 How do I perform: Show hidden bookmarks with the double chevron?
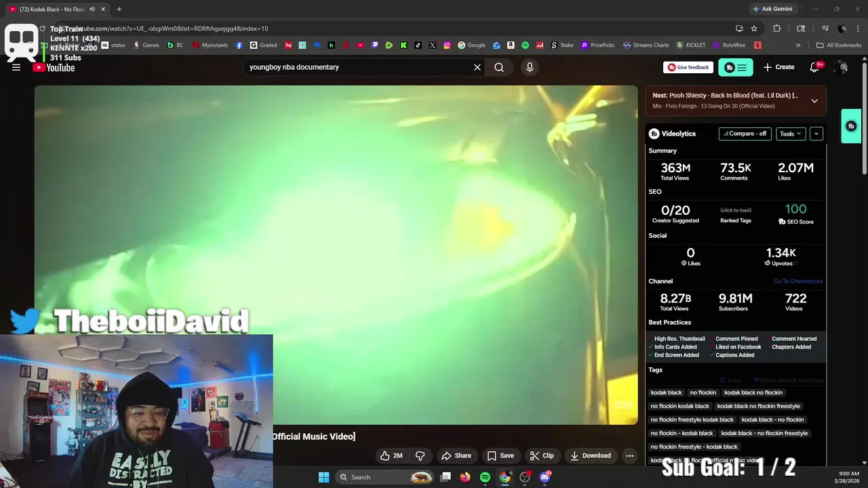(798, 45)
